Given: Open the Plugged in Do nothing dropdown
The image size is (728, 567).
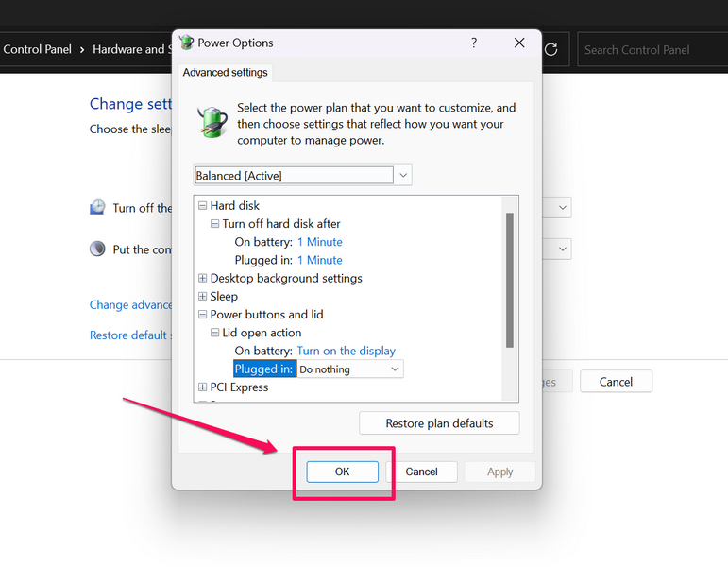Looking at the screenshot, I should 395,369.
